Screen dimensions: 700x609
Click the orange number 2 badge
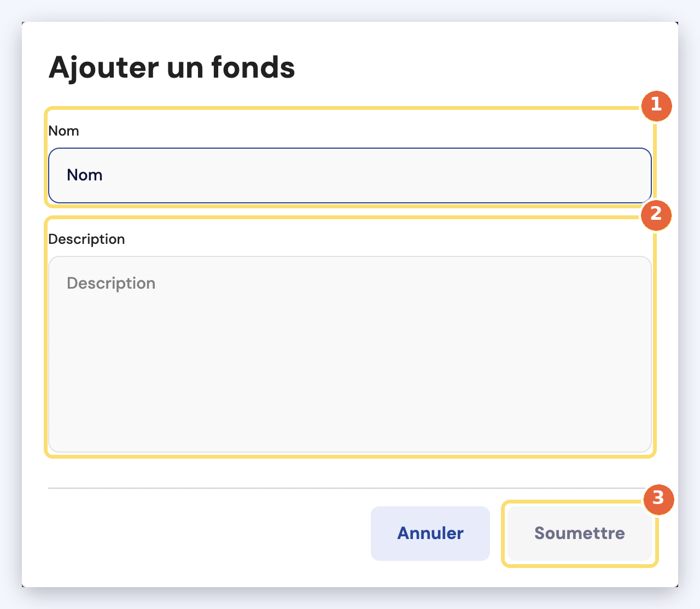(656, 214)
